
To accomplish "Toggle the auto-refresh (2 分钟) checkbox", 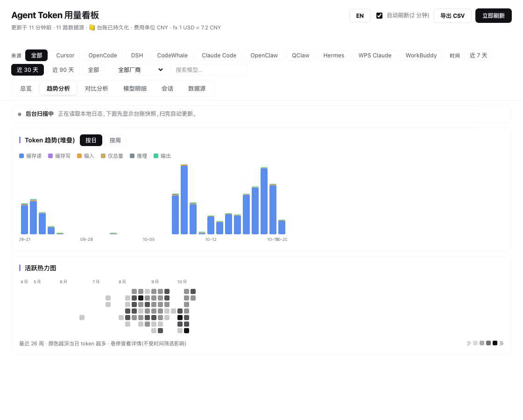I will pos(379,16).
